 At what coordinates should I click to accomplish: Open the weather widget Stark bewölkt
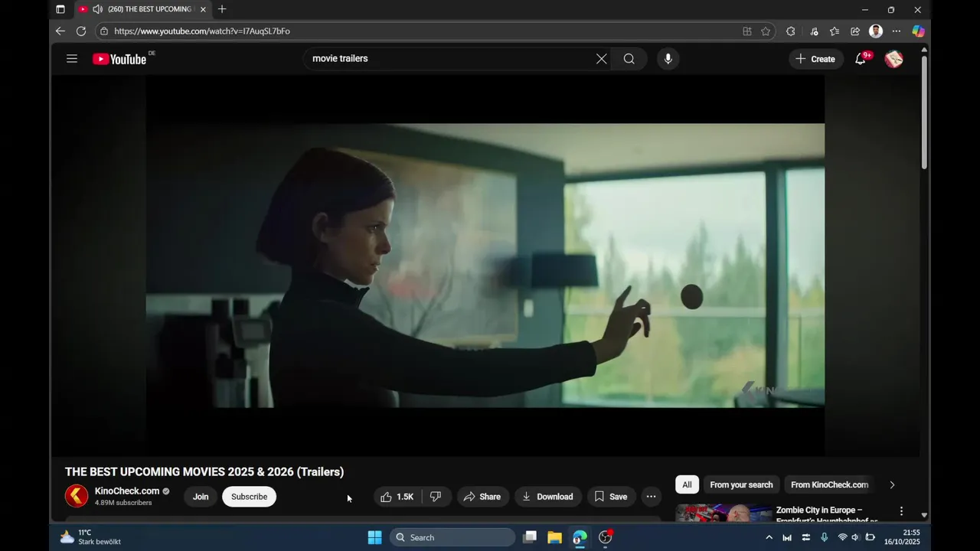click(x=90, y=537)
